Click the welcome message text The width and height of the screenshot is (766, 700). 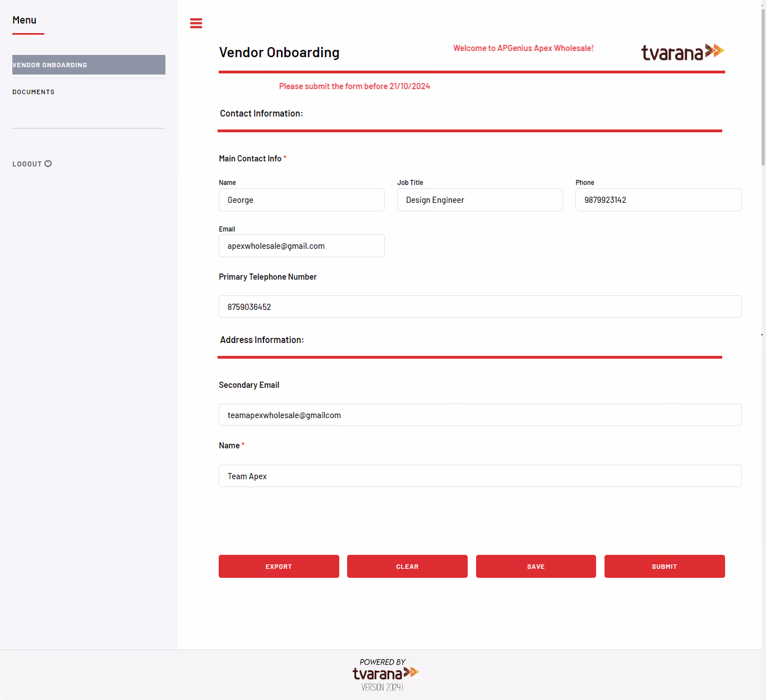click(523, 48)
